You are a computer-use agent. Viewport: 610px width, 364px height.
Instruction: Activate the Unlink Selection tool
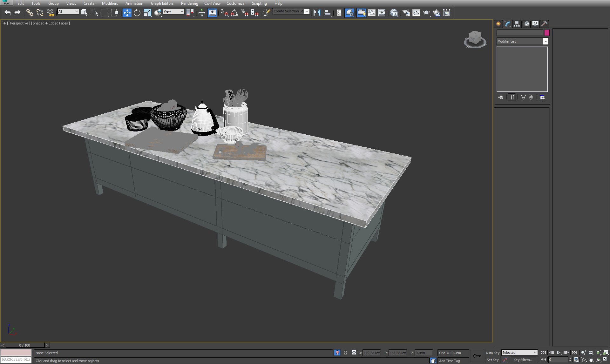point(40,13)
